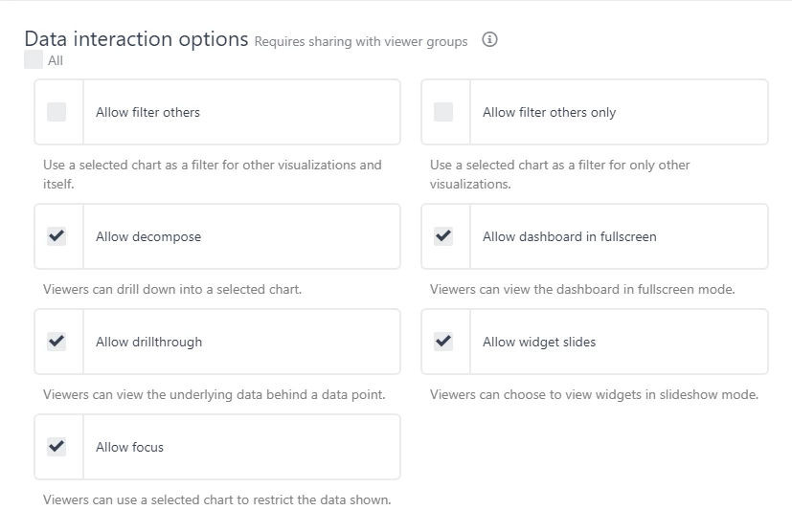Uncheck Allow dashboard in fullscreen checkbox
The width and height of the screenshot is (792, 532).
443,236
